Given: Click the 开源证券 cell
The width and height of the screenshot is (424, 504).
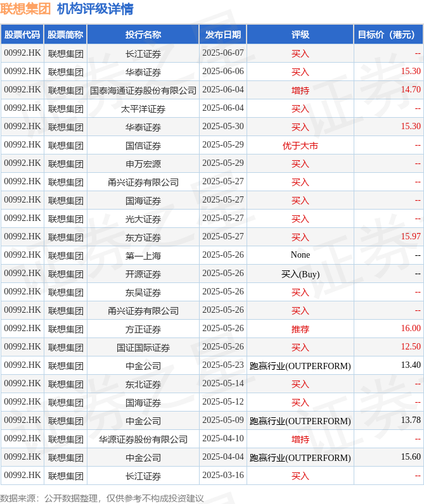Looking at the screenshot, I should 143,274.
